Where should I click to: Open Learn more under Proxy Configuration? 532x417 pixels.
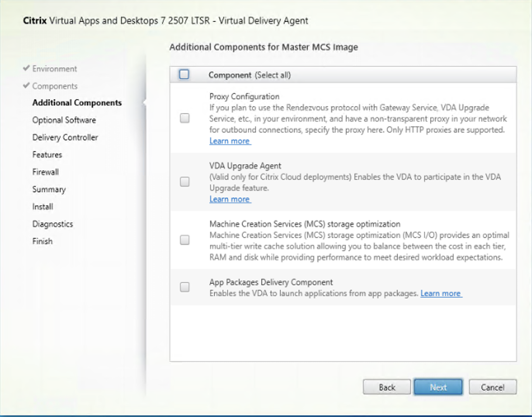[x=230, y=141]
